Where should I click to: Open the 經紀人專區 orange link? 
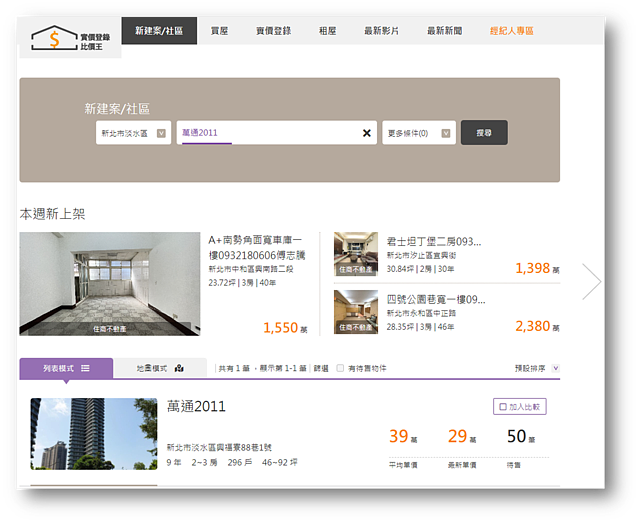[511, 31]
